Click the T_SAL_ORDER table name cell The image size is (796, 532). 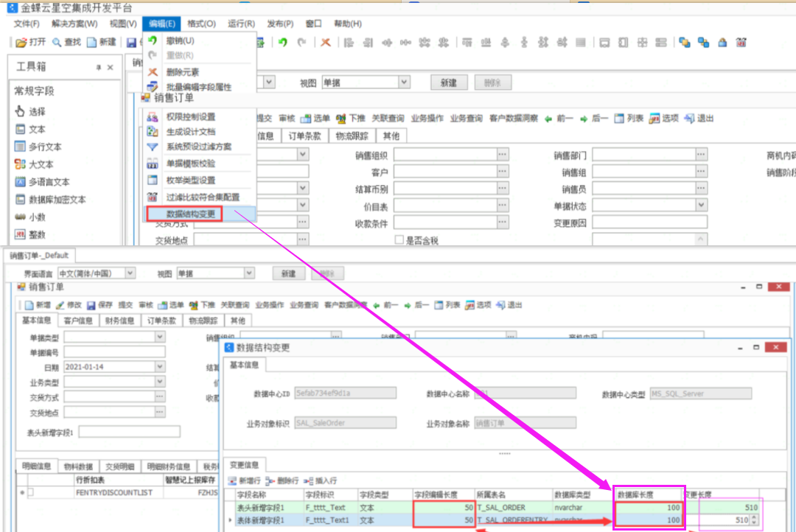[513, 507]
